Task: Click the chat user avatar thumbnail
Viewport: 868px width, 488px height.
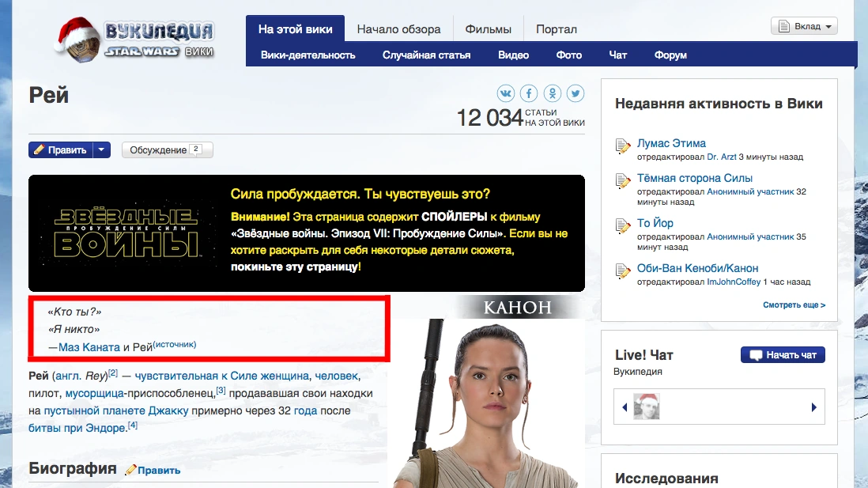Action: click(x=647, y=407)
